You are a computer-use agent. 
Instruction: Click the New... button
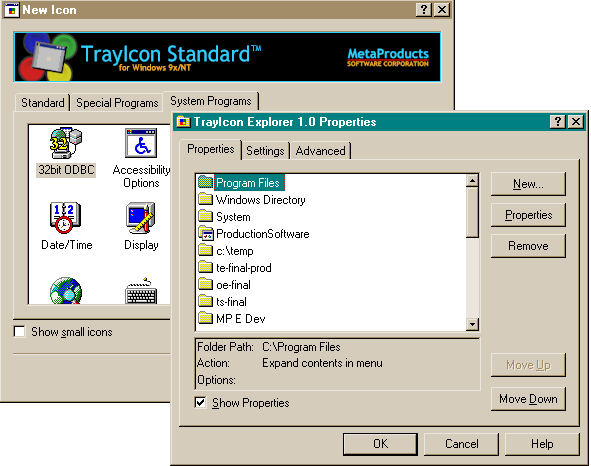click(x=528, y=184)
